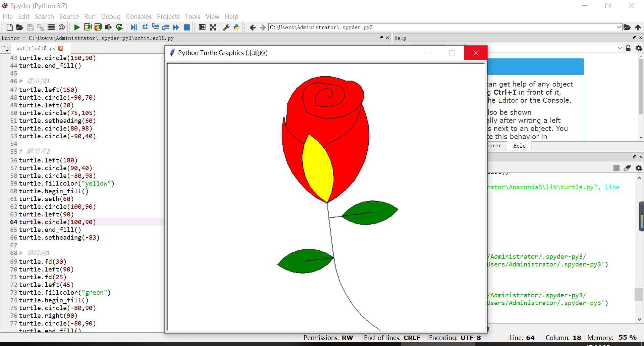This screenshot has height=346, width=644.
Task: Go forward with the right arrow icon
Action: click(263, 28)
